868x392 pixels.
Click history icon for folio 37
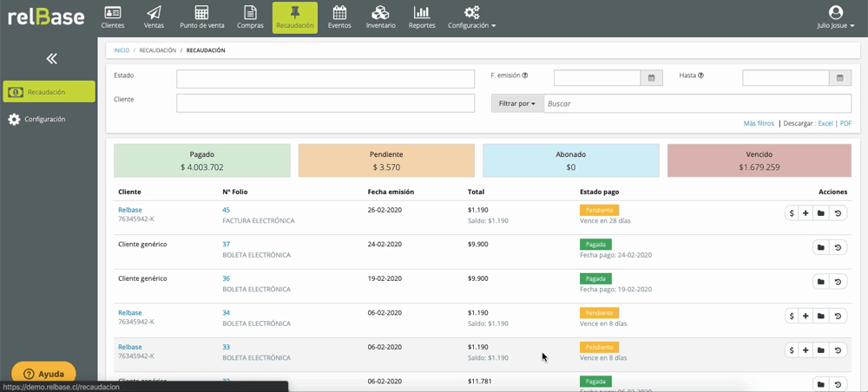838,248
